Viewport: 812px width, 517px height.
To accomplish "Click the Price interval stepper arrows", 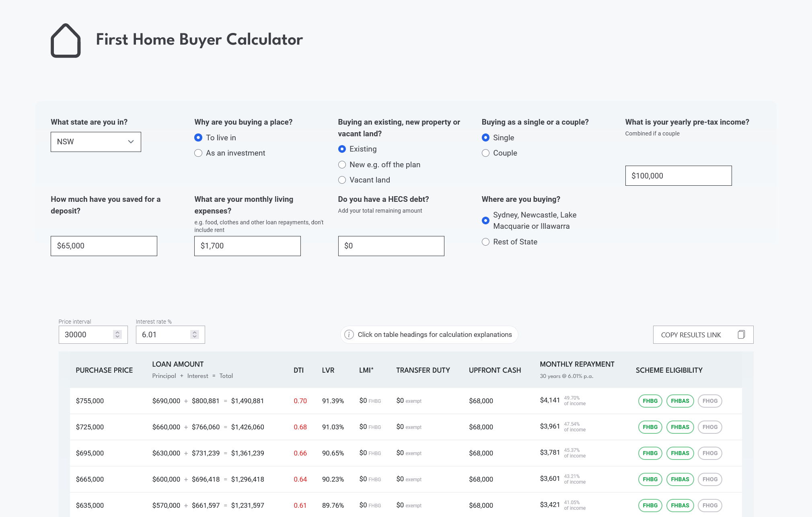I will point(117,334).
